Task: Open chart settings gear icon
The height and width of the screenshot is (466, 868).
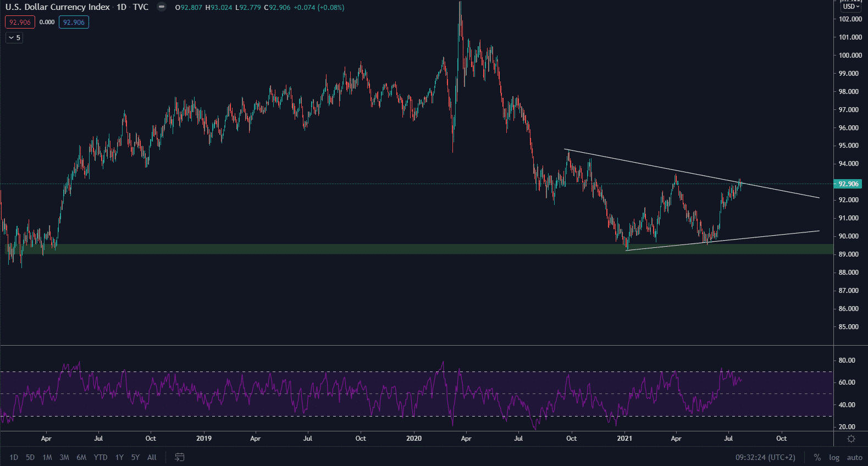Action: point(851,439)
